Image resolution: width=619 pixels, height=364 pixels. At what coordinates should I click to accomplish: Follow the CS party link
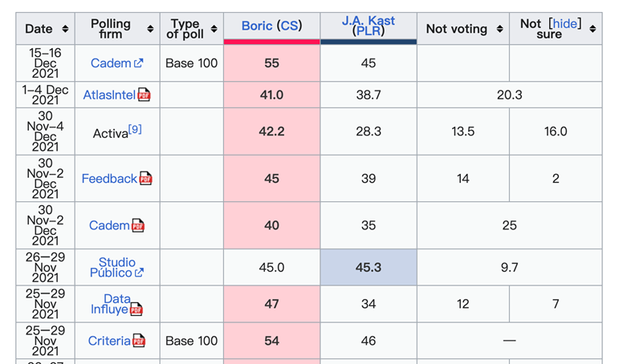click(289, 26)
